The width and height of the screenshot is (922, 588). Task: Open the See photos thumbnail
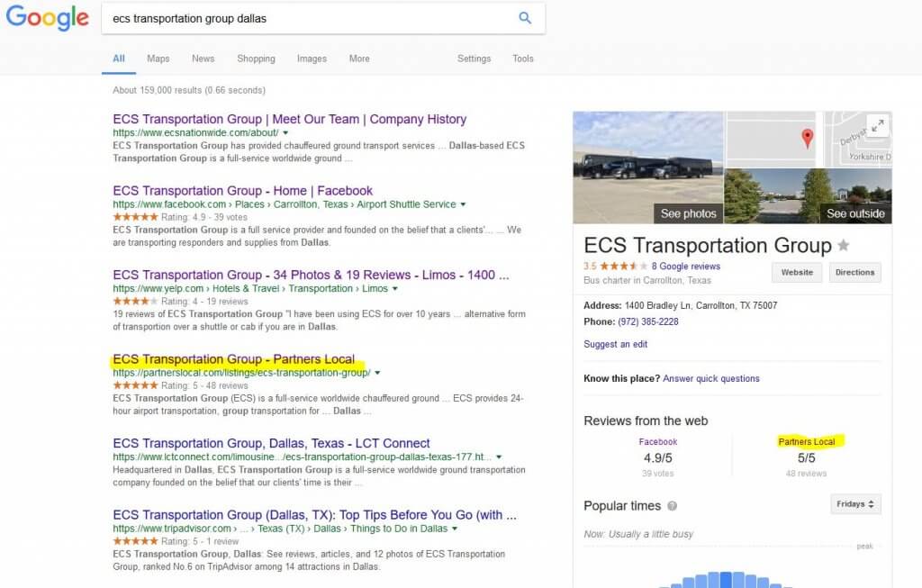tap(647, 167)
